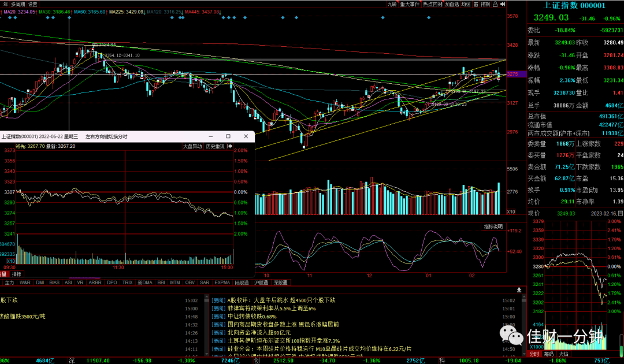
Task: Open the A股收评 news headline
Action: (281, 300)
